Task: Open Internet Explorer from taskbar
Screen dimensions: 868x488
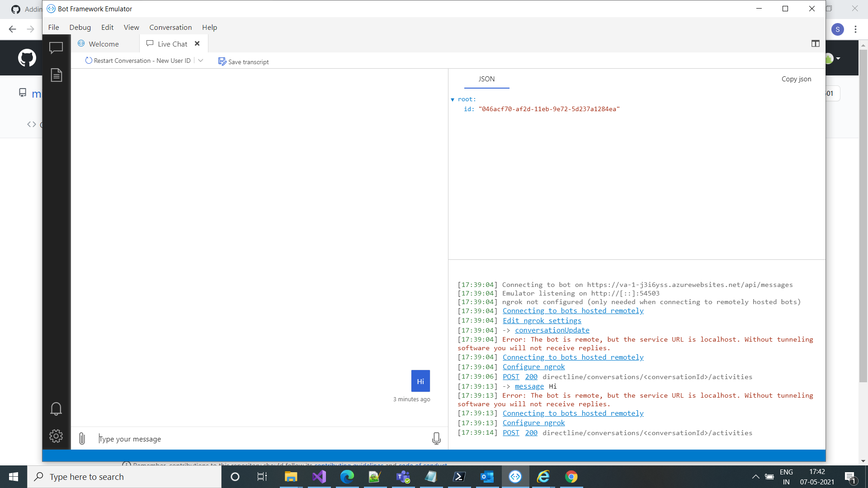Action: (543, 477)
